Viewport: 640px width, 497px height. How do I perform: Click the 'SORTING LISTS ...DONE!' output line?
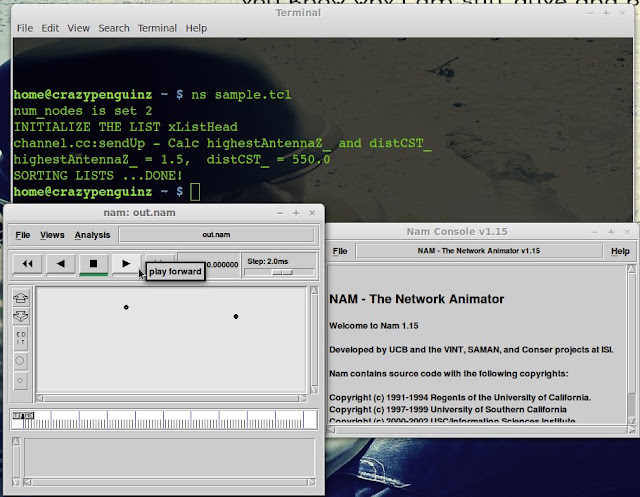tap(98, 176)
